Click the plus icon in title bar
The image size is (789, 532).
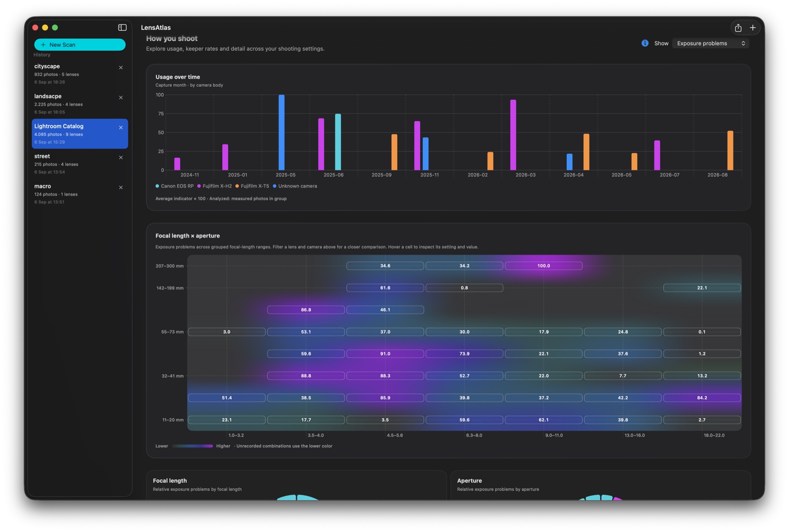click(752, 28)
